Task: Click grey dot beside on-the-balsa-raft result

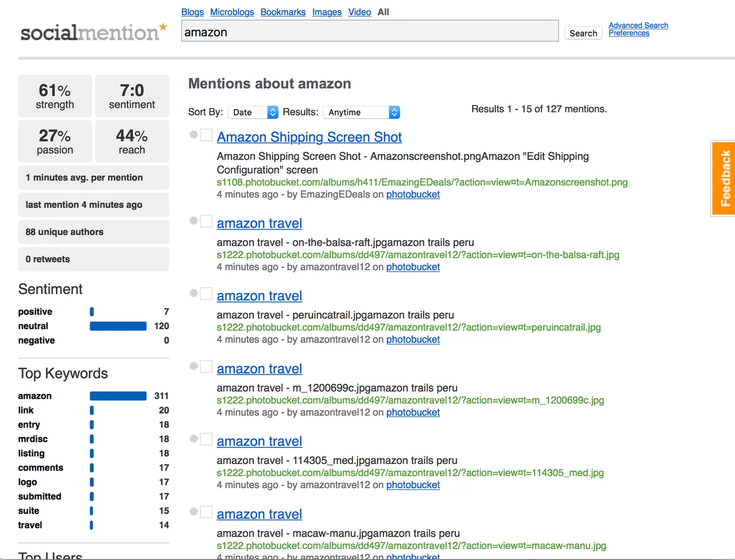Action: pyautogui.click(x=194, y=221)
